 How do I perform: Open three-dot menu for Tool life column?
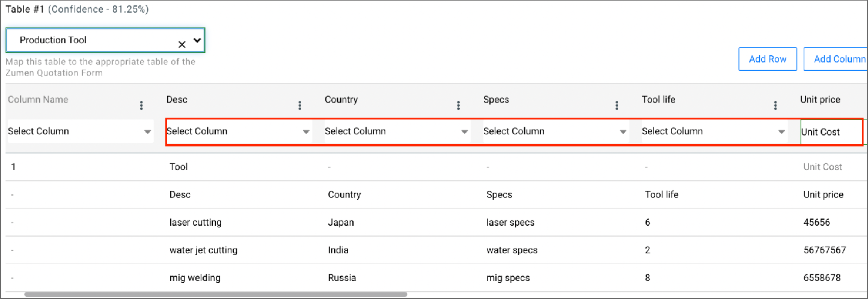tap(775, 106)
